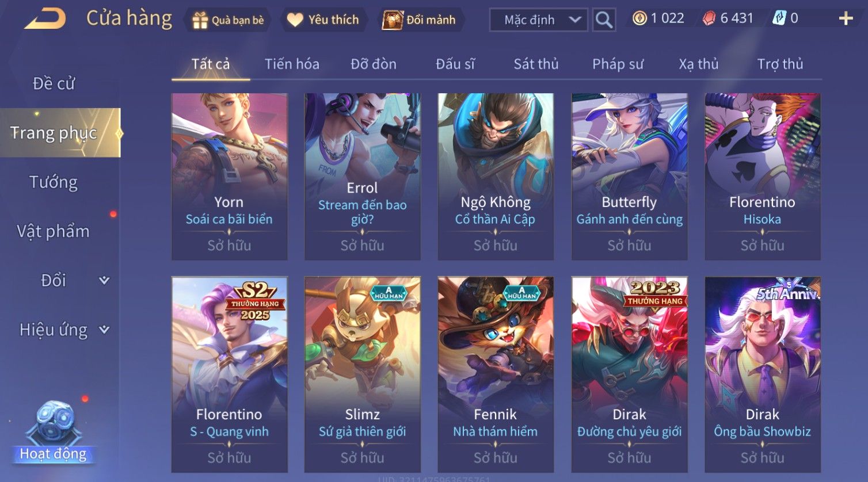Select the Dirak Ông bầu Showbiz skin

click(x=763, y=374)
